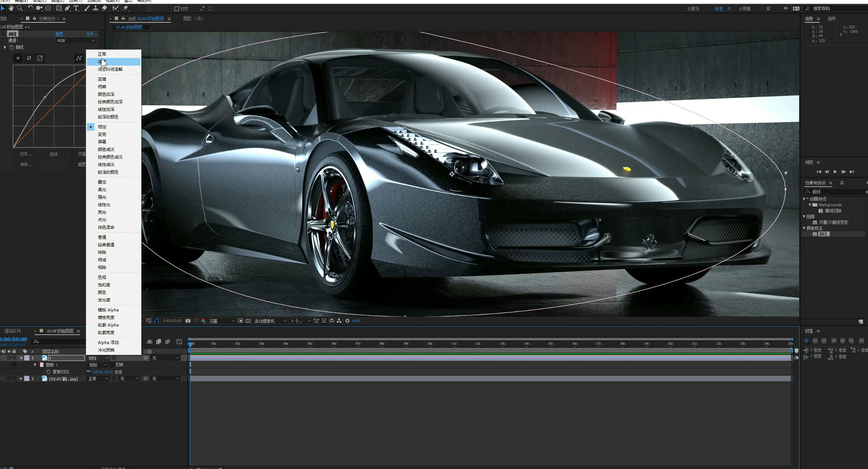The width and height of the screenshot is (868, 469).
Task: Open the 活动摄像机 camera view dropdown
Action: (270, 321)
